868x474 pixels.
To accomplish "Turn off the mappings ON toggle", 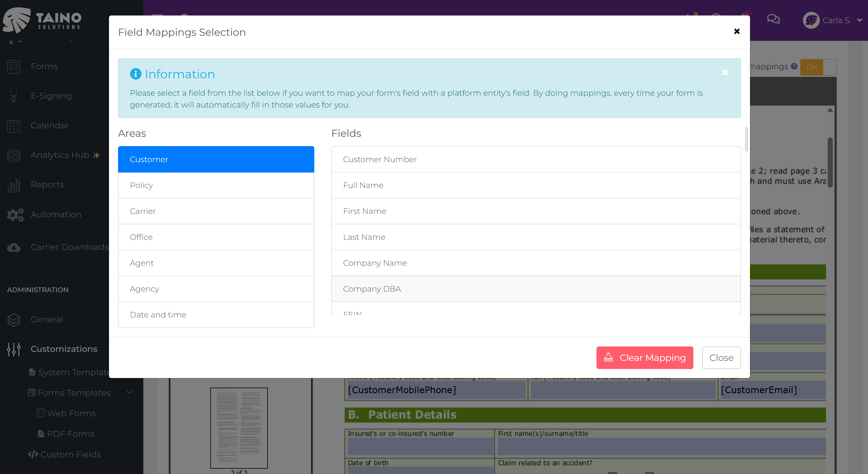I will point(811,67).
